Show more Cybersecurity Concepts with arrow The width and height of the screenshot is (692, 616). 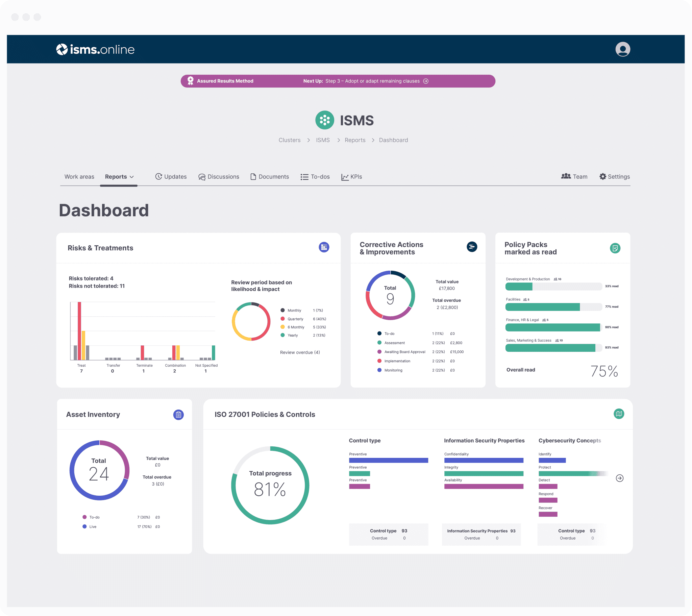click(619, 478)
